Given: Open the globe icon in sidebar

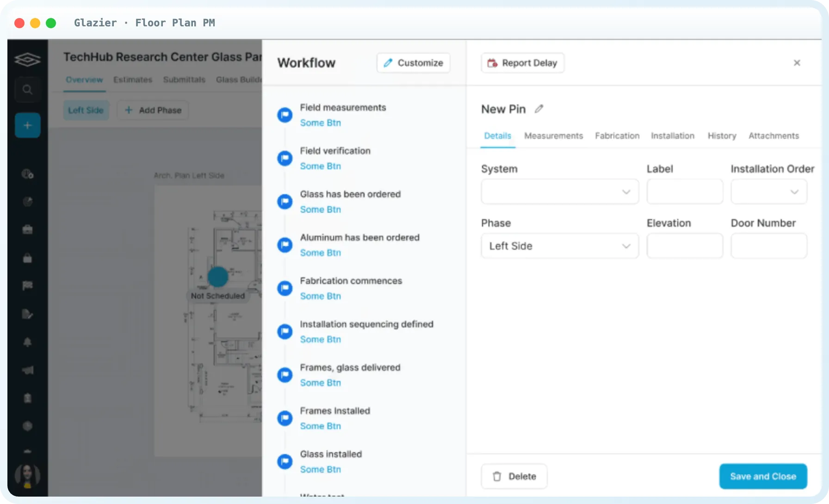Looking at the screenshot, I should coord(27,426).
